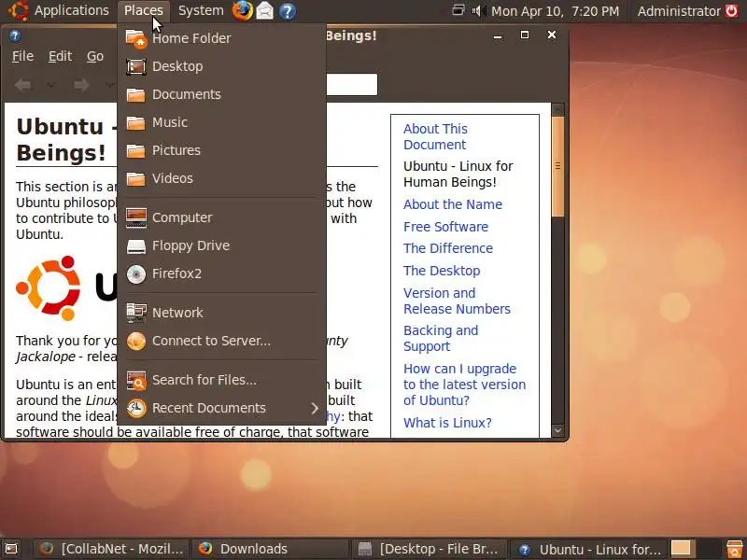Open the What is Linux? link

point(447,423)
